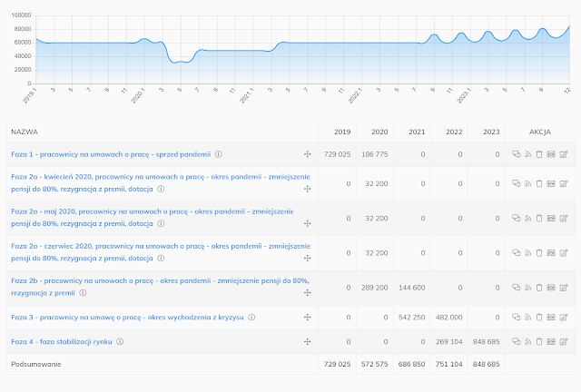Open comments for the Faza 2b row

(x=516, y=287)
